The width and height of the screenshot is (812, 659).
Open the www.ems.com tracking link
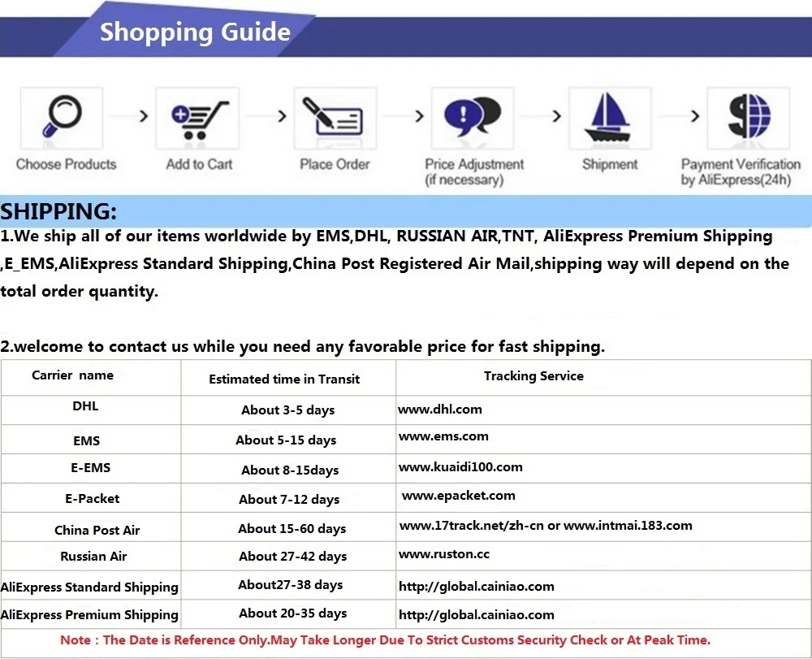click(443, 436)
